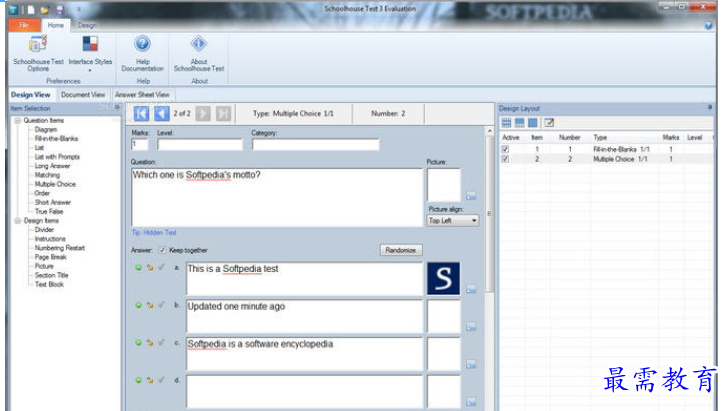
Task: Pin the Item Selection panel
Action: (x=117, y=107)
